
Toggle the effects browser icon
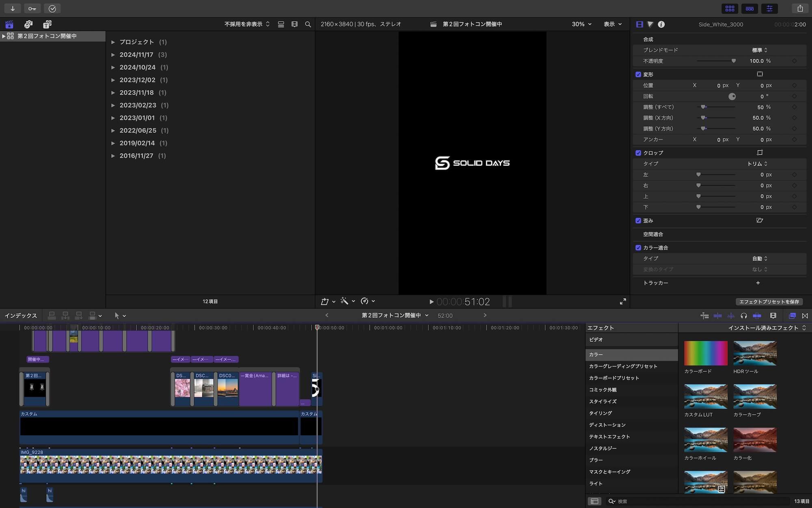coord(792,316)
